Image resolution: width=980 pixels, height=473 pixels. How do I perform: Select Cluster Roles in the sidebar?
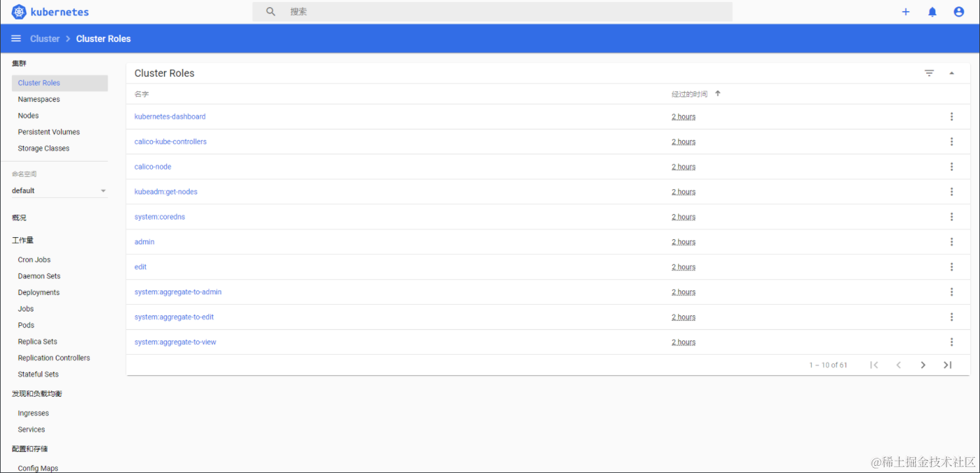tap(60, 83)
